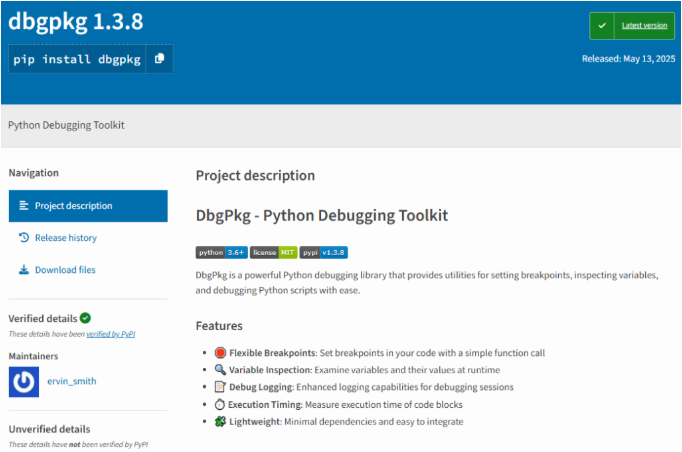Click the Python Debugging Toolkit summary text

pyautogui.click(x=66, y=125)
